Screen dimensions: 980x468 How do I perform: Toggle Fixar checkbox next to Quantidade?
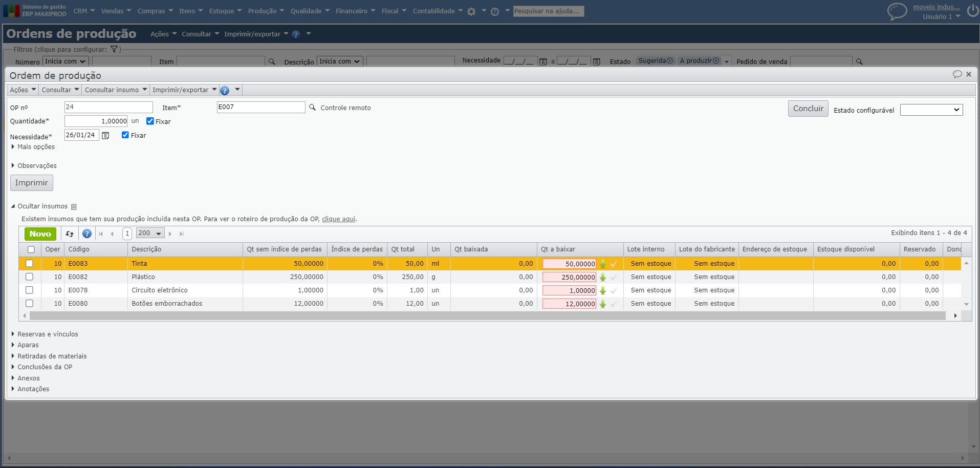click(x=150, y=121)
